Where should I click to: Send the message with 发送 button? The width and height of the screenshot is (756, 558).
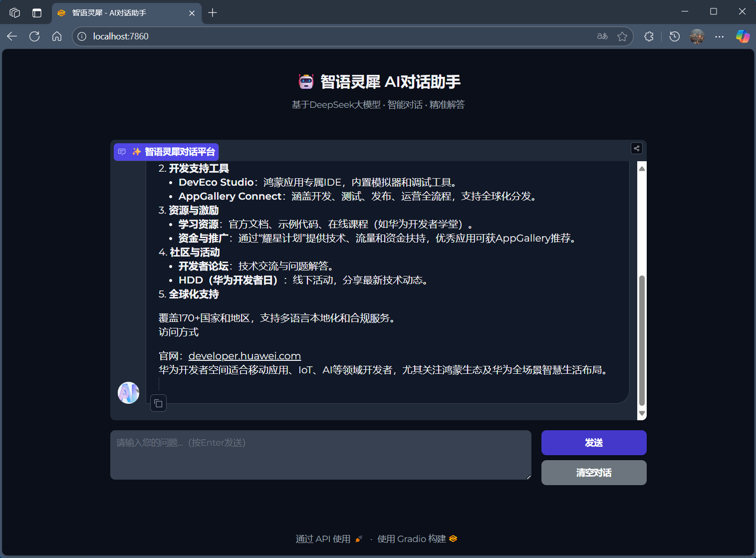tap(594, 443)
